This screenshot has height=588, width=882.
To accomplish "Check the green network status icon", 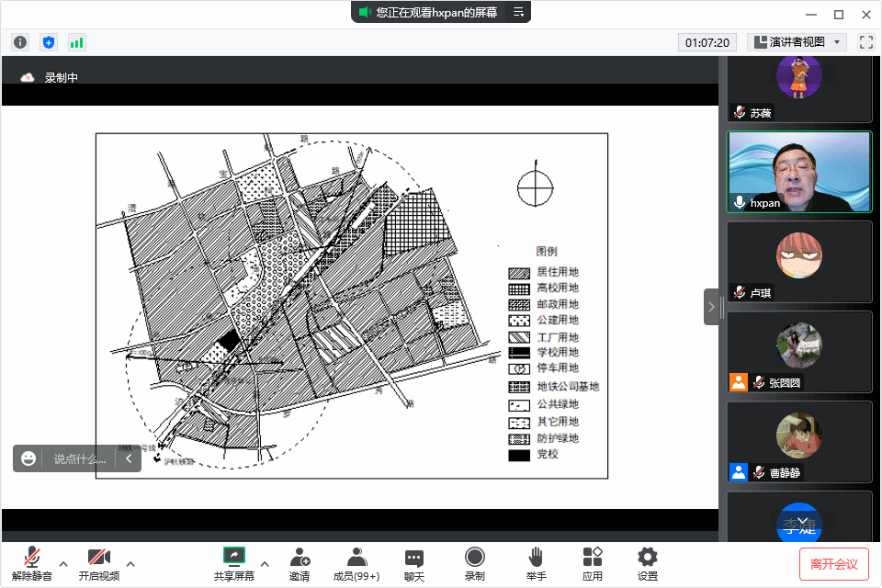I will [76, 42].
